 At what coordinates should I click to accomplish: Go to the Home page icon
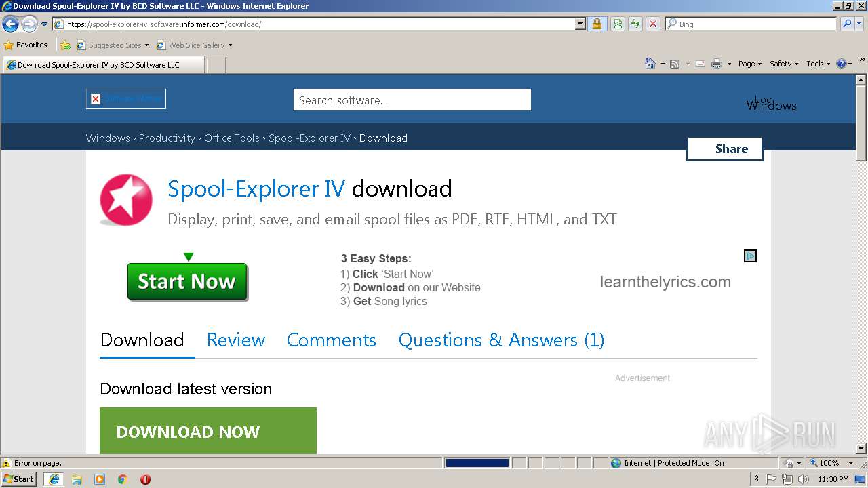[x=650, y=64]
